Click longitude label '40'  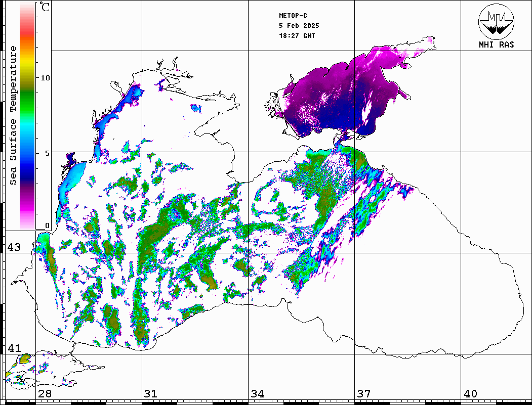pyautogui.click(x=470, y=394)
